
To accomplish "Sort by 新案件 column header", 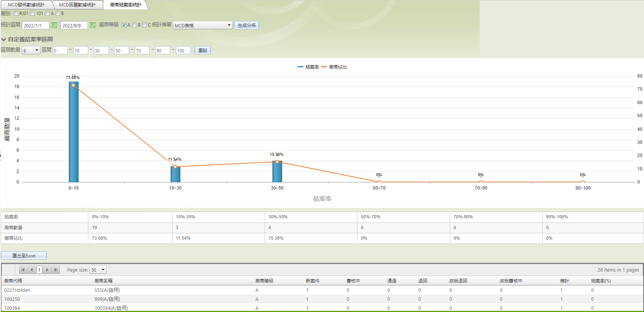I will point(312,281).
